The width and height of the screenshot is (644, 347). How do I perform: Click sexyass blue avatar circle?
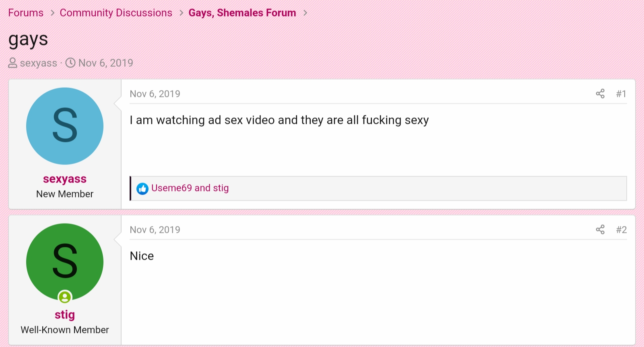(65, 126)
